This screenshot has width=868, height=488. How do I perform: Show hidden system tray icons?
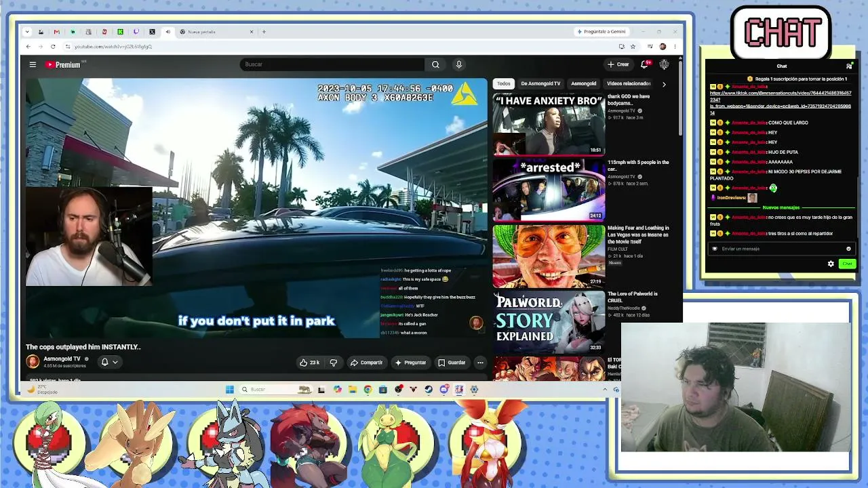coord(605,390)
